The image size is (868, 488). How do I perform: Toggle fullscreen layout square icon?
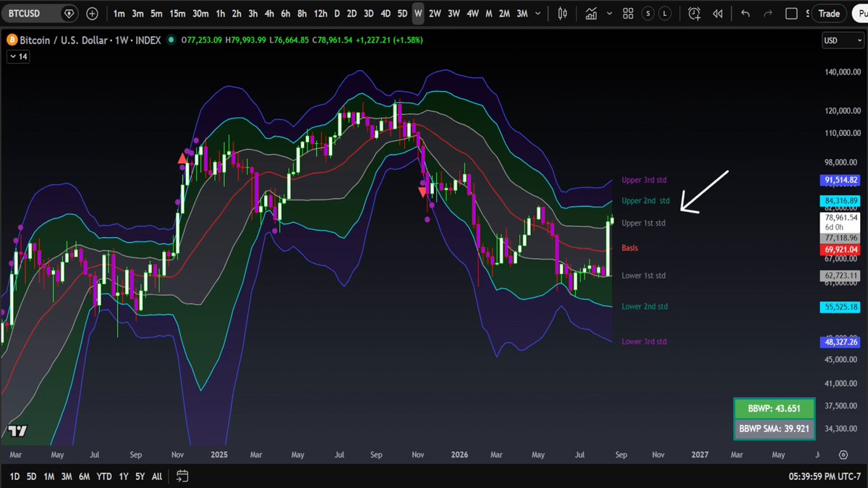(791, 14)
